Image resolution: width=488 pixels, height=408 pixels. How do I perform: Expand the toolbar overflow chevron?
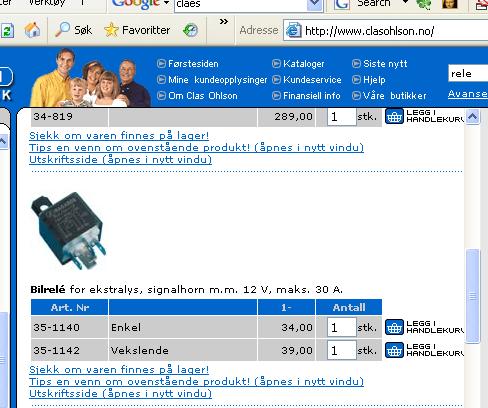(x=224, y=22)
